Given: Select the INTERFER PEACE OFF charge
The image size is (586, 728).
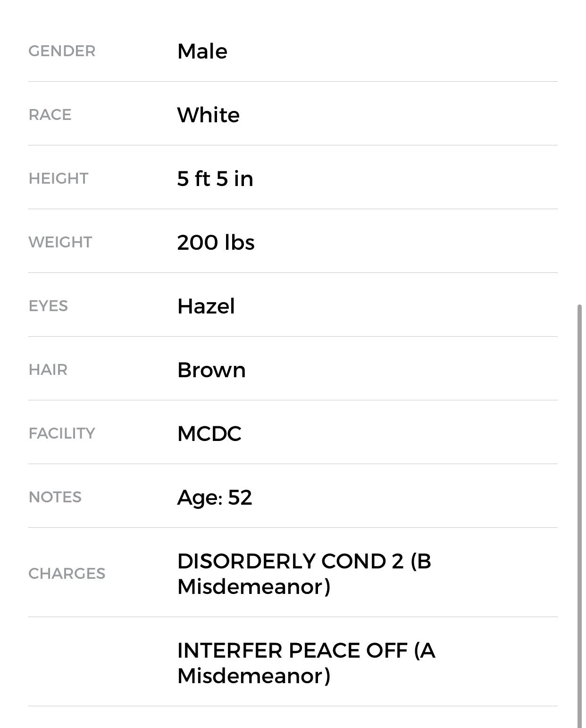Looking at the screenshot, I should [306, 663].
